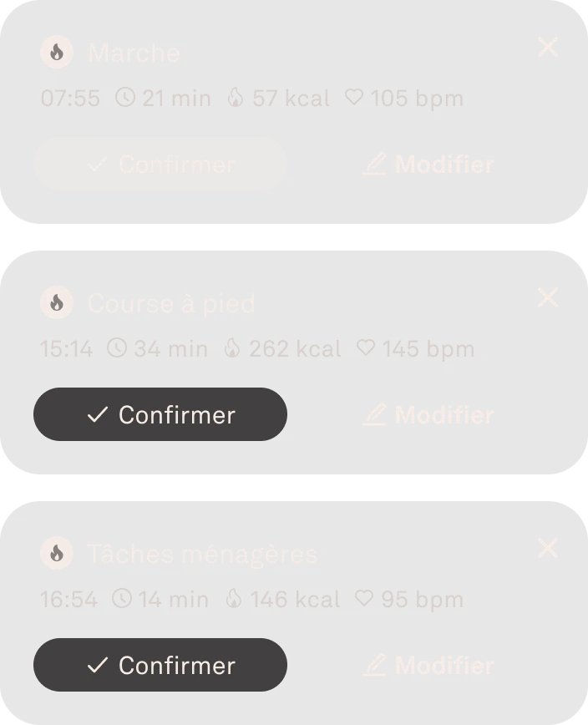This screenshot has height=725, width=588.
Task: Confirm the Course à pied activity
Action: tap(160, 414)
